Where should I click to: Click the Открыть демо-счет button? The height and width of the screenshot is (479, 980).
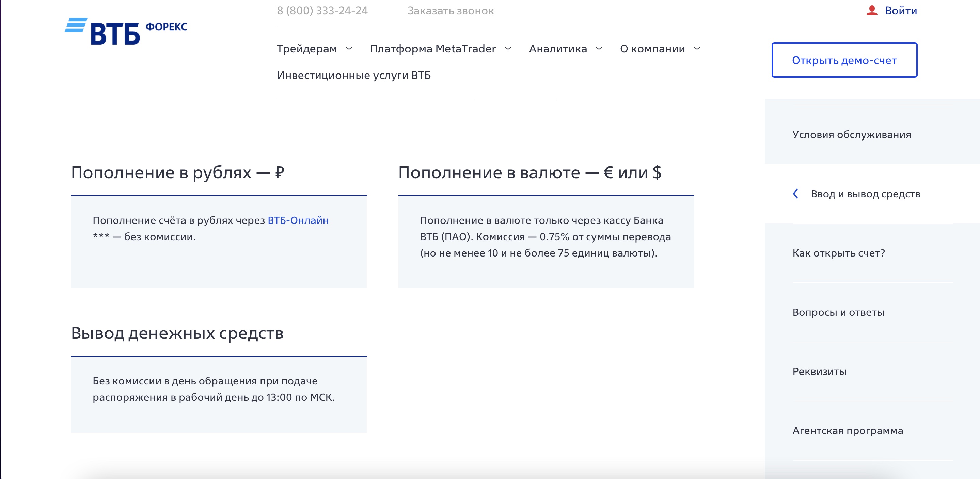click(844, 60)
